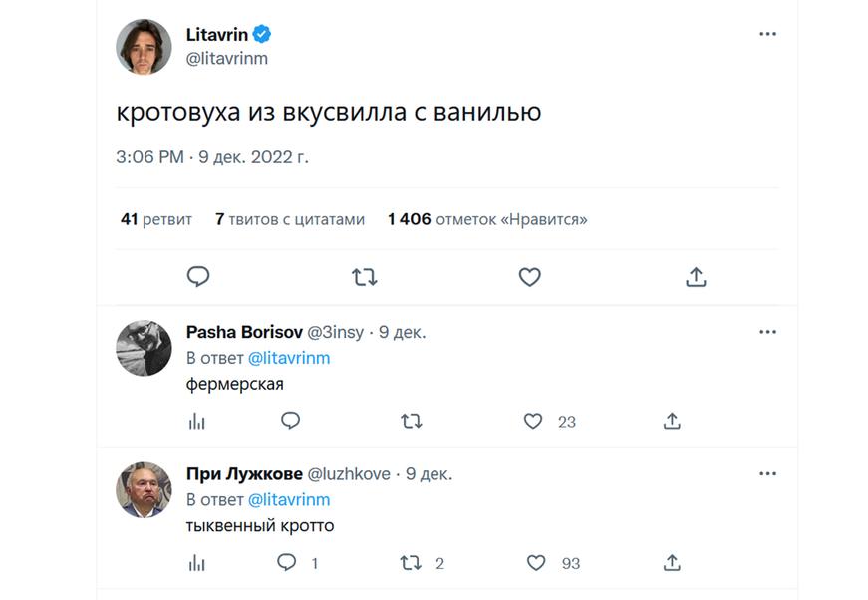View the 1 406 отметок «Нравится» list
Image resolution: width=868 pixels, height=600 pixels.
tap(487, 219)
